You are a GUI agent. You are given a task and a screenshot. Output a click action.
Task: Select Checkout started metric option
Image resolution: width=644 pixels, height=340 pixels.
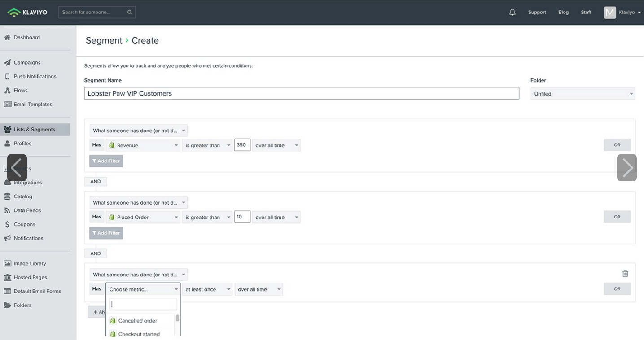(139, 334)
